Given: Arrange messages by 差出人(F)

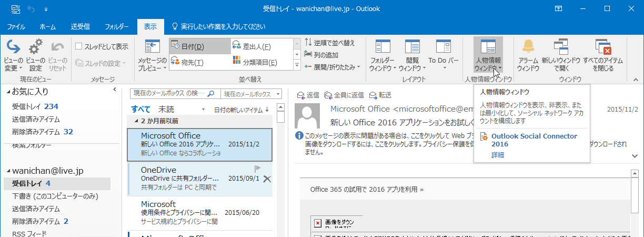Looking at the screenshot, I should pyautogui.click(x=261, y=46).
